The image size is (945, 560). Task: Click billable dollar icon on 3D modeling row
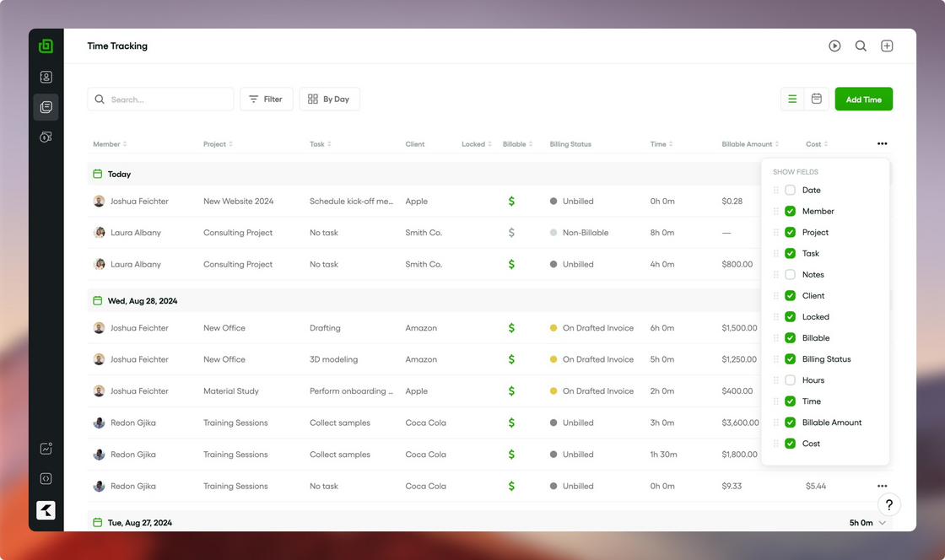pos(511,359)
